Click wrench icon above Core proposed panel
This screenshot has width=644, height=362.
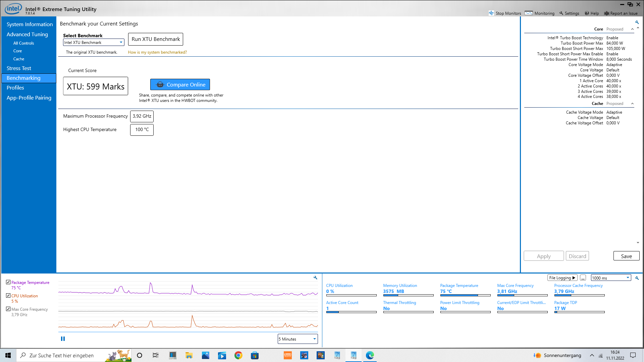tap(637, 22)
